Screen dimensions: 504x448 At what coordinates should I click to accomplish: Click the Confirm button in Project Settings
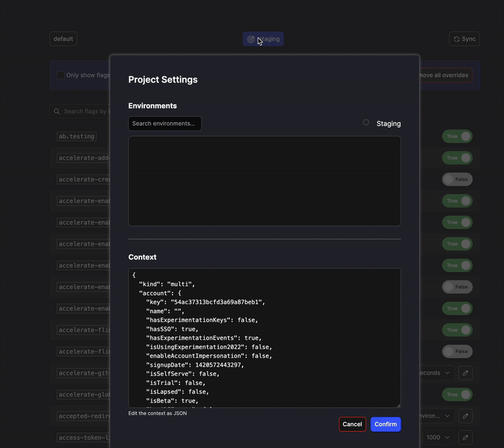point(386,424)
